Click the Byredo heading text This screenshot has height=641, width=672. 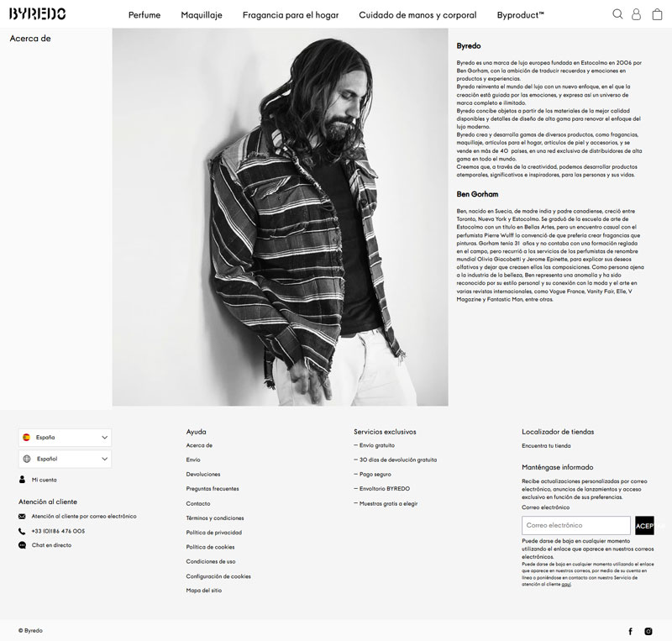[469, 46]
